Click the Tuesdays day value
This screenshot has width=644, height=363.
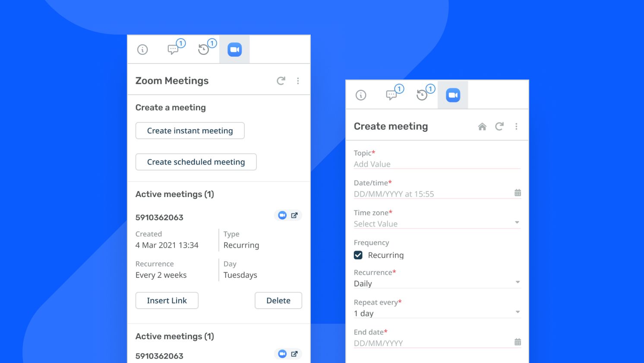(x=240, y=275)
